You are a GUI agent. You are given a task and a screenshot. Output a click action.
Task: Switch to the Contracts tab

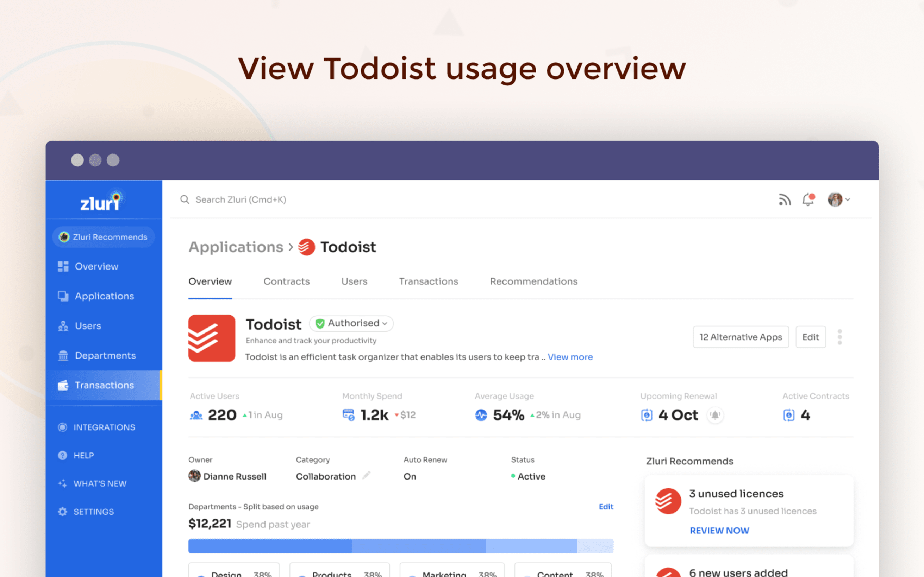click(x=287, y=281)
